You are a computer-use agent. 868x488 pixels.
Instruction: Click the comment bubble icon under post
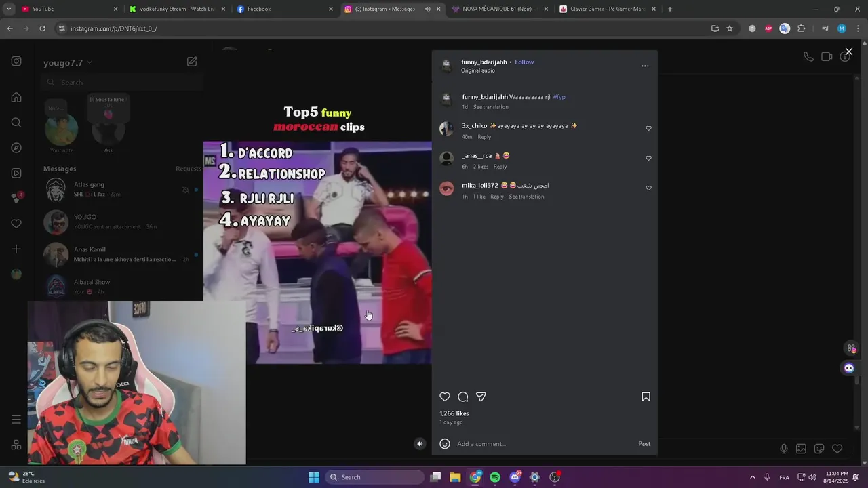[x=462, y=396]
